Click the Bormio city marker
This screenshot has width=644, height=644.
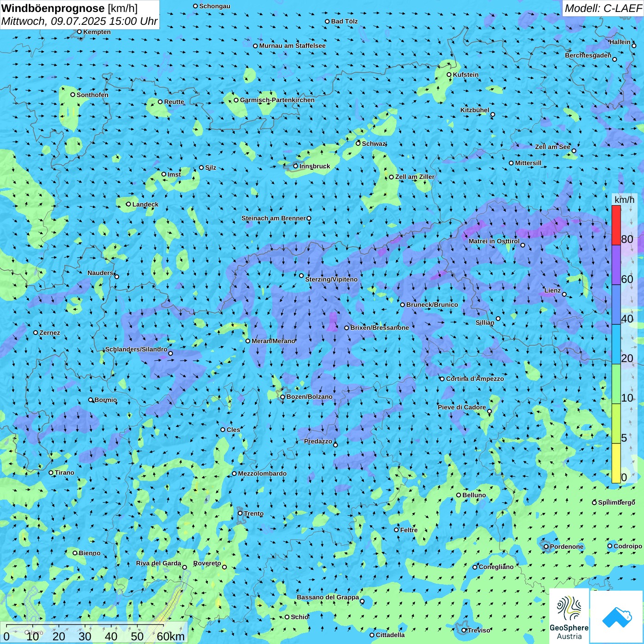[x=91, y=400]
